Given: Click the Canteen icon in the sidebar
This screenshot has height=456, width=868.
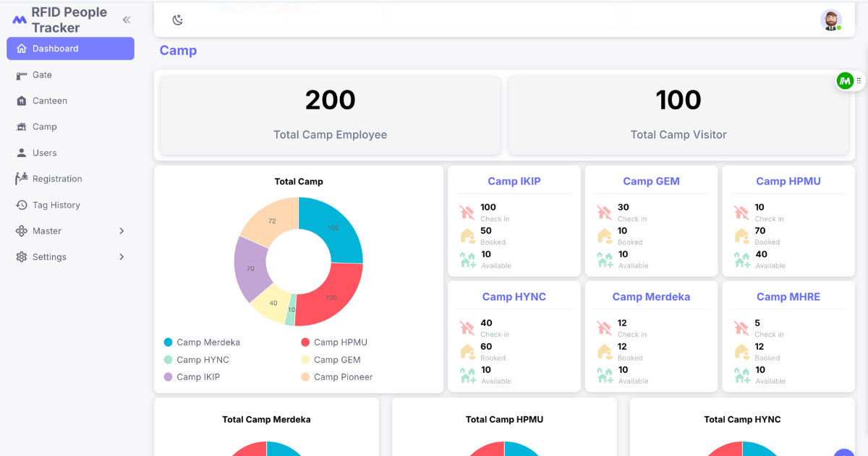Looking at the screenshot, I should 21,101.
